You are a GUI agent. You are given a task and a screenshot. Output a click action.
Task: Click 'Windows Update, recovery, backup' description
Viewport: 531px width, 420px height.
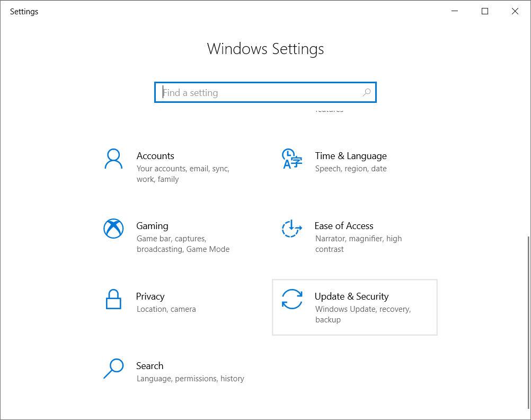pyautogui.click(x=363, y=314)
